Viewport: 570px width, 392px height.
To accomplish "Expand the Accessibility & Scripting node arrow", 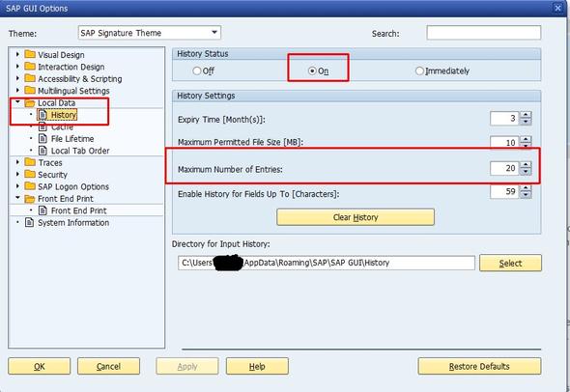I will 17,78.
